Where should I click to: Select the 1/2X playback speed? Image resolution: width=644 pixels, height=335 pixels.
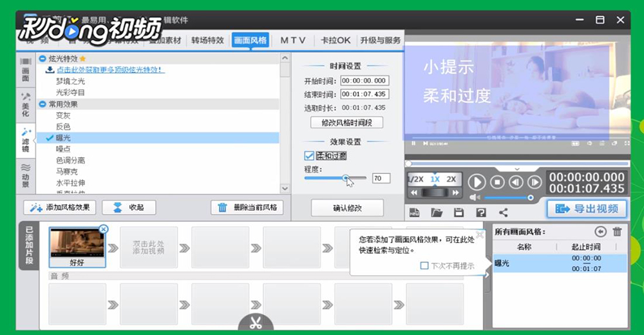coord(415,179)
